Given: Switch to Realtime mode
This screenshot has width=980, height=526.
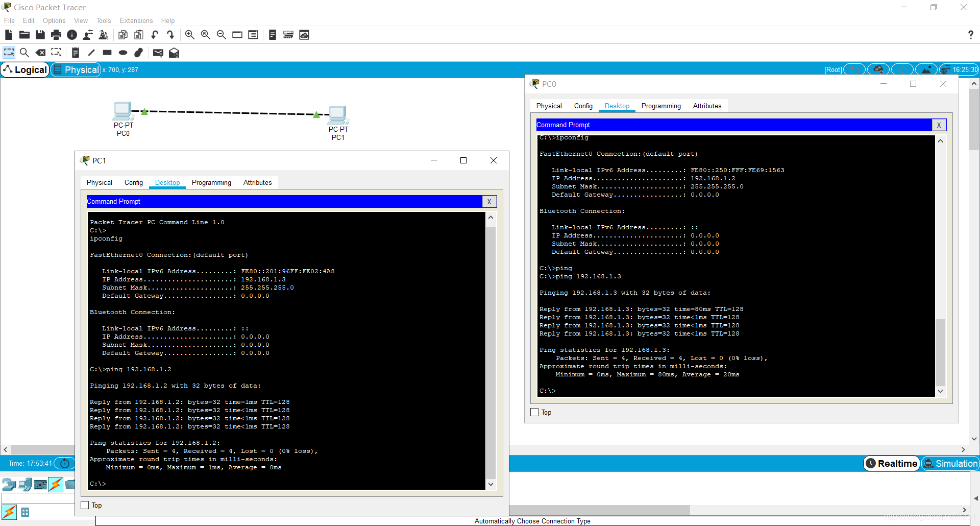Looking at the screenshot, I should (x=892, y=463).
